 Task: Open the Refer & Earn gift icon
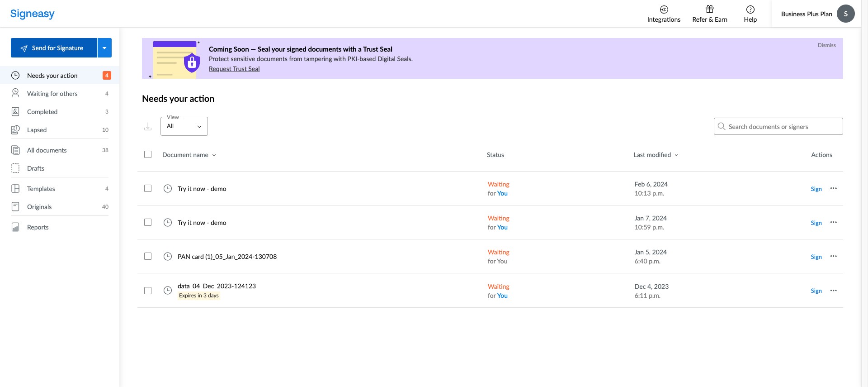point(710,10)
